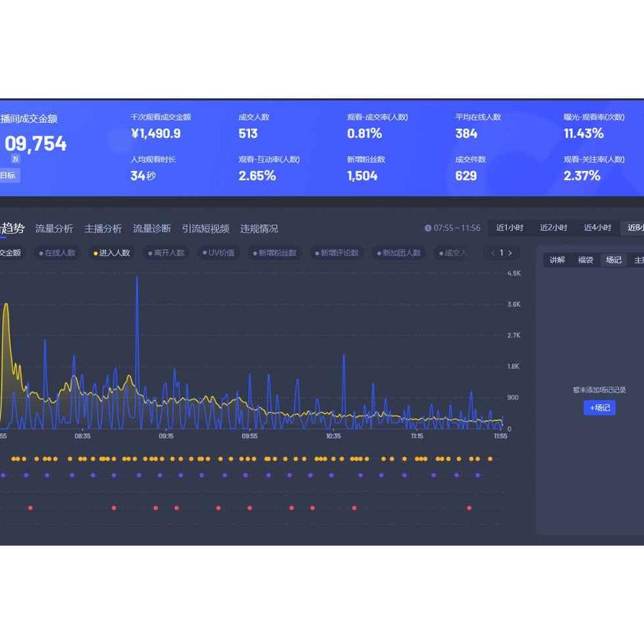Select the 近4小时 time range
Screen dimensions: 644x644
[x=597, y=228]
